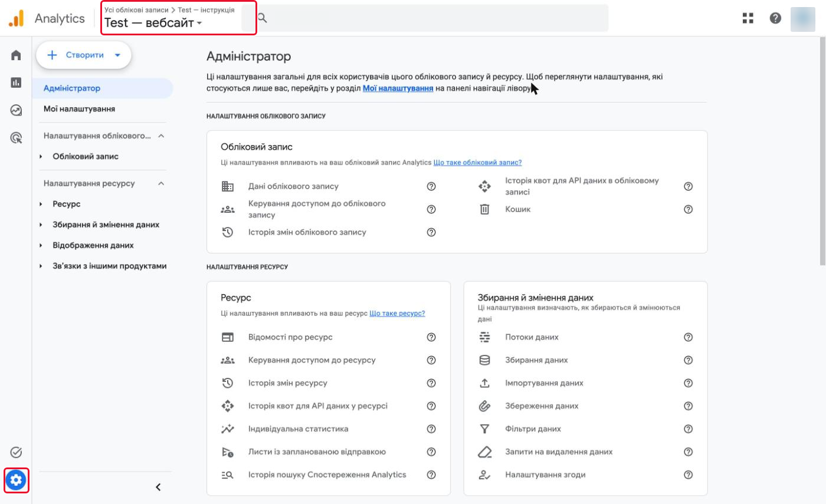Screen dimensions: 826x504
Task: Click help icon beside Потоки даних
Action: point(688,337)
